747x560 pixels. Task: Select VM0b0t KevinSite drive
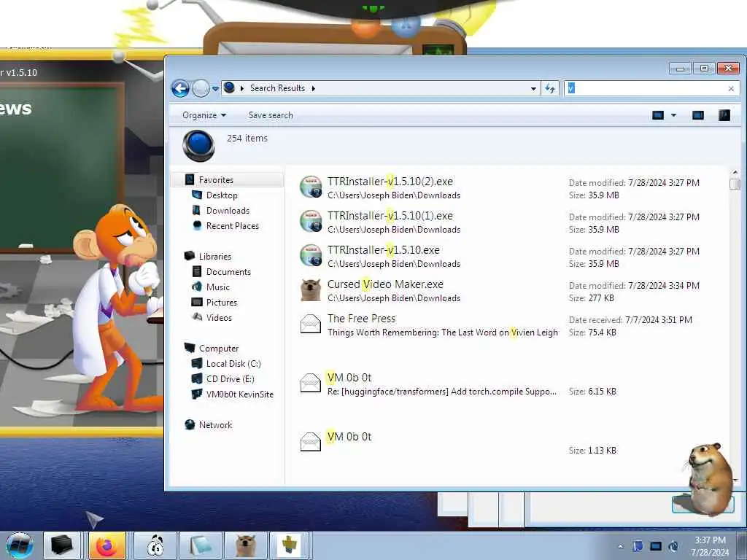(x=239, y=394)
